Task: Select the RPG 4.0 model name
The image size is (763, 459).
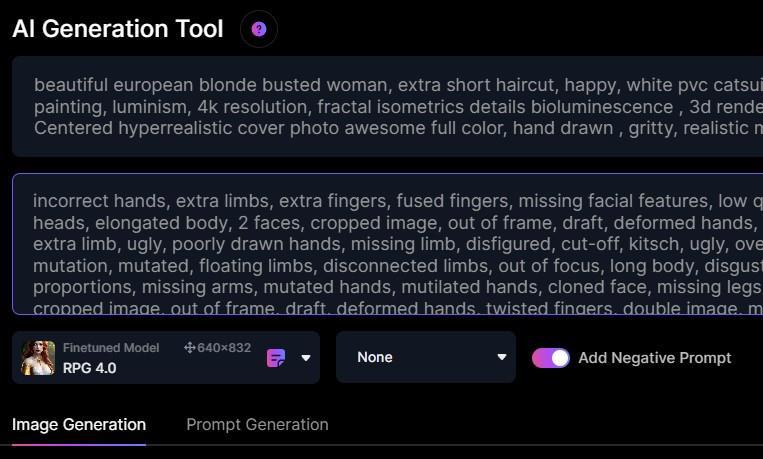Action: 90,368
